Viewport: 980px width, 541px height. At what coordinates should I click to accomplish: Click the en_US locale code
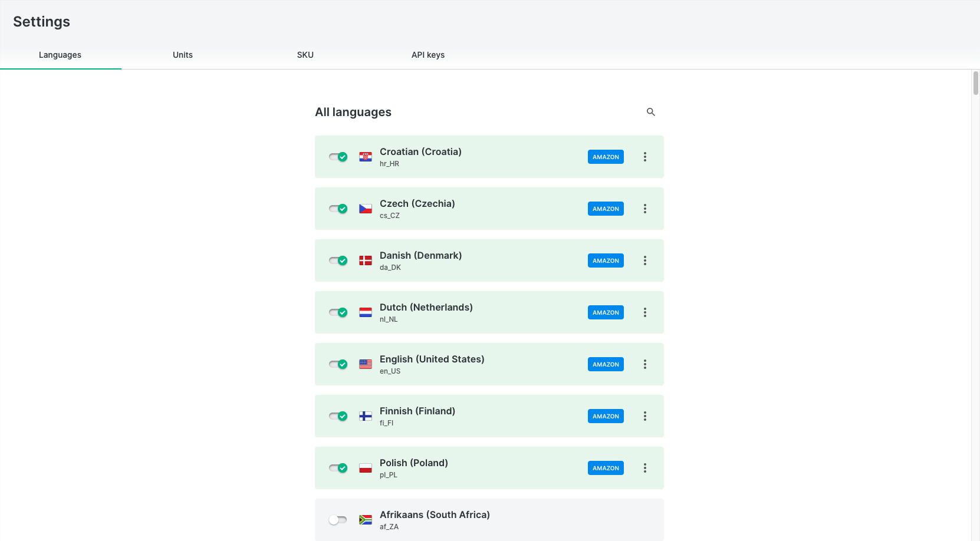coord(390,371)
